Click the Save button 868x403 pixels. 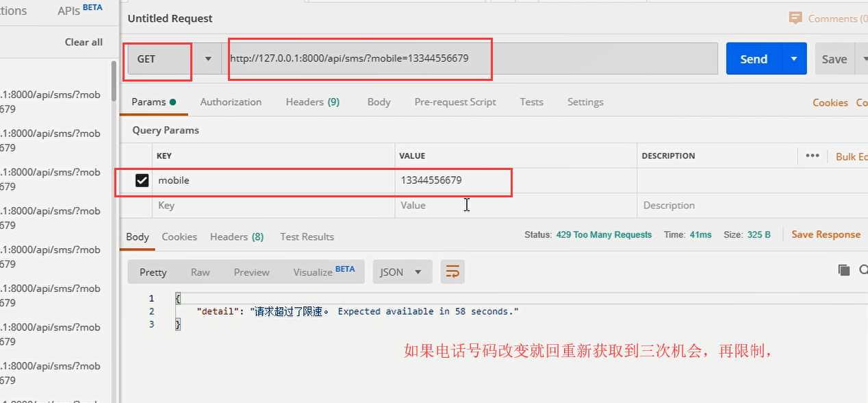tap(834, 59)
